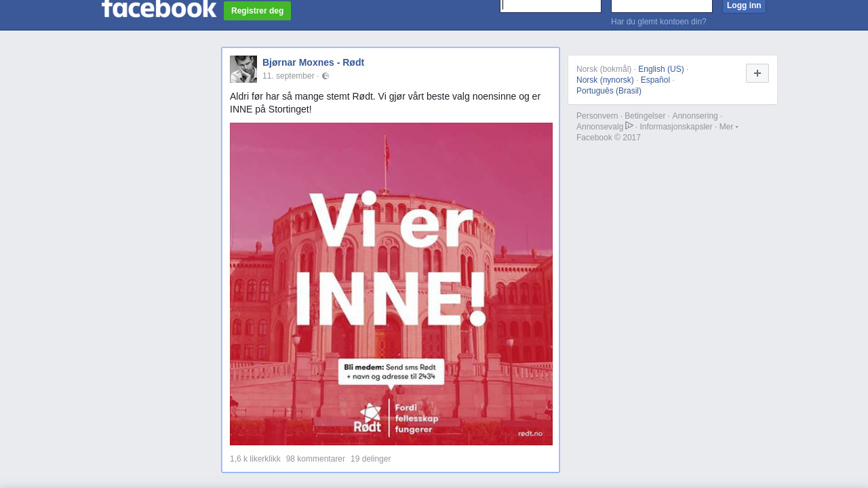Image resolution: width=868 pixels, height=488 pixels.
Task: Open the Vi er INNE post image
Action: (x=391, y=284)
